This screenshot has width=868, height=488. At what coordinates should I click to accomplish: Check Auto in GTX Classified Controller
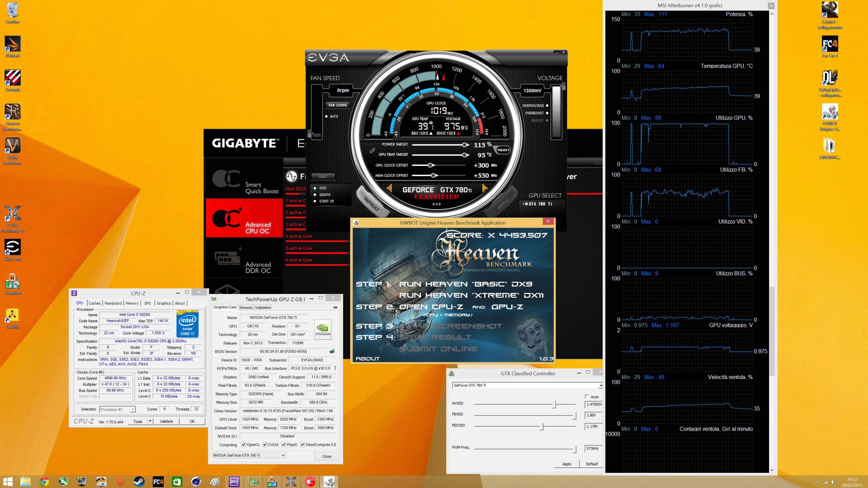pyautogui.click(x=587, y=396)
